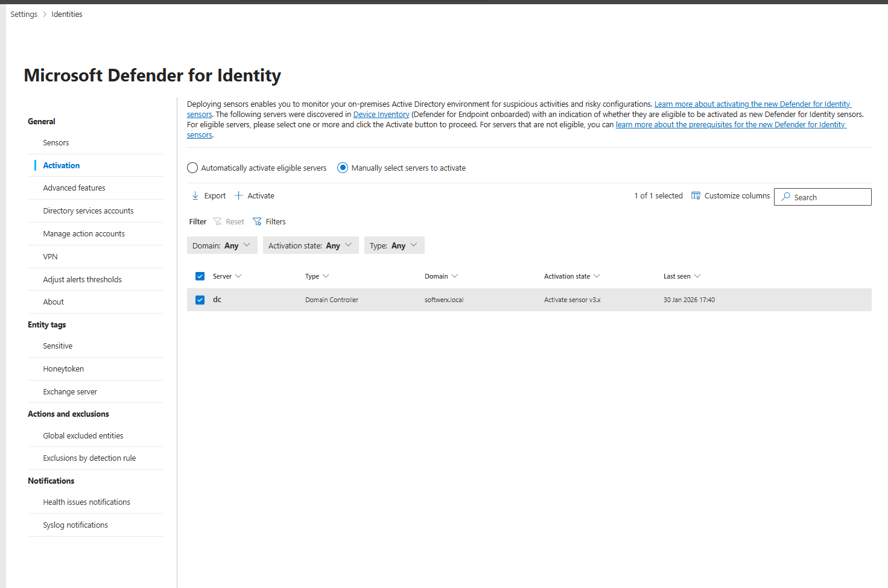The height and width of the screenshot is (588, 888).
Task: Open the Domain filter dropdown
Action: coord(222,245)
